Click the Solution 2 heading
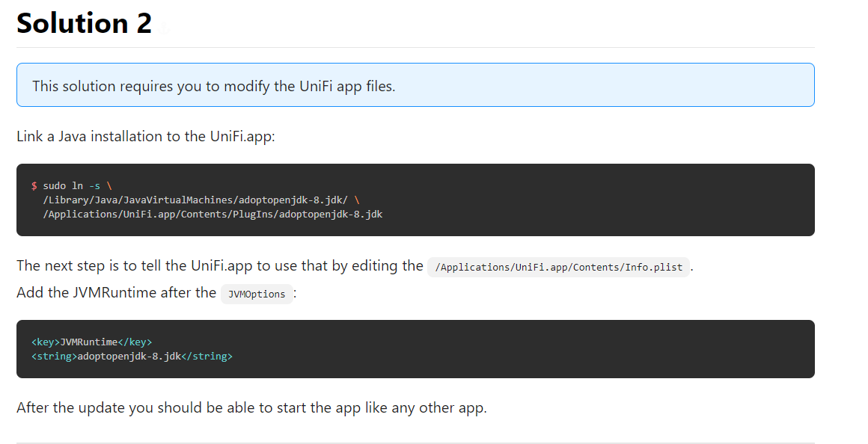Image resolution: width=868 pixels, height=444 pixels. 84,24
